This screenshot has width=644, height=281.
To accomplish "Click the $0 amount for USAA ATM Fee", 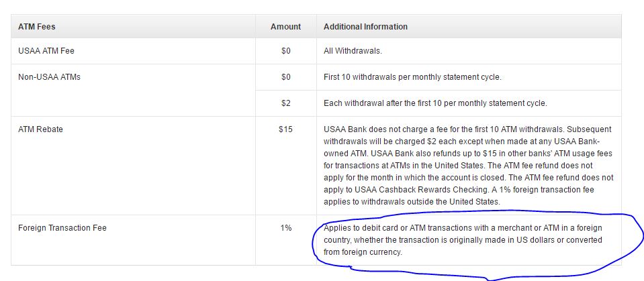I will point(286,51).
